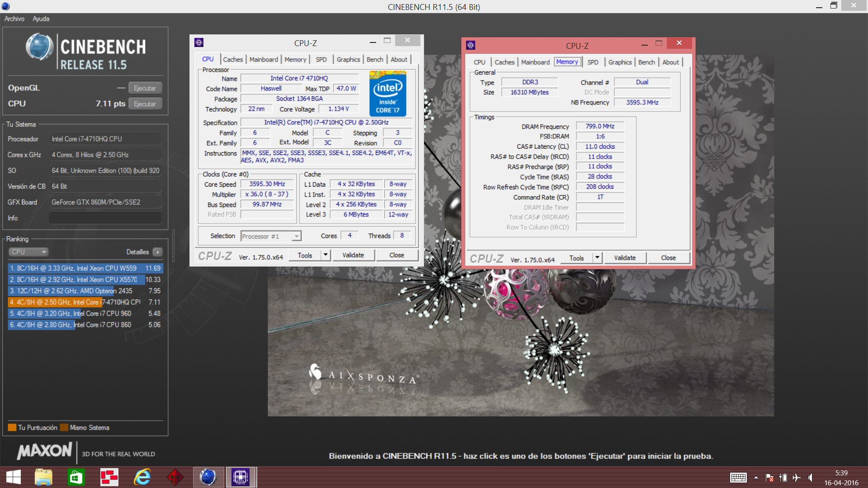Switch to Cinebench taskbar icon

click(208, 477)
